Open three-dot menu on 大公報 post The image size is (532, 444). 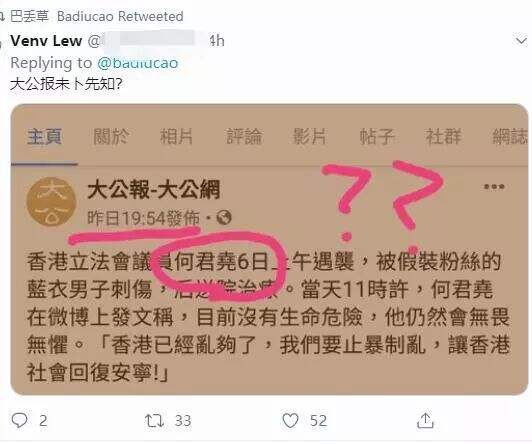pyautogui.click(x=494, y=187)
